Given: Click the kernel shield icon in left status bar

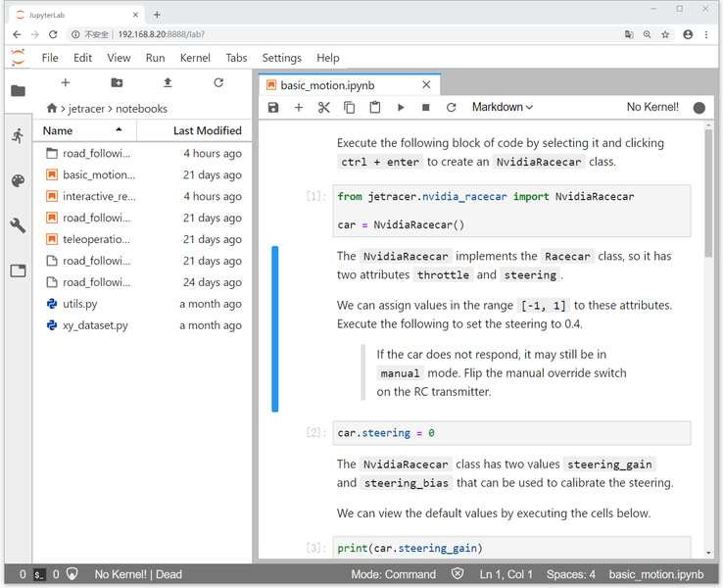Looking at the screenshot, I should pyautogui.click(x=72, y=574).
